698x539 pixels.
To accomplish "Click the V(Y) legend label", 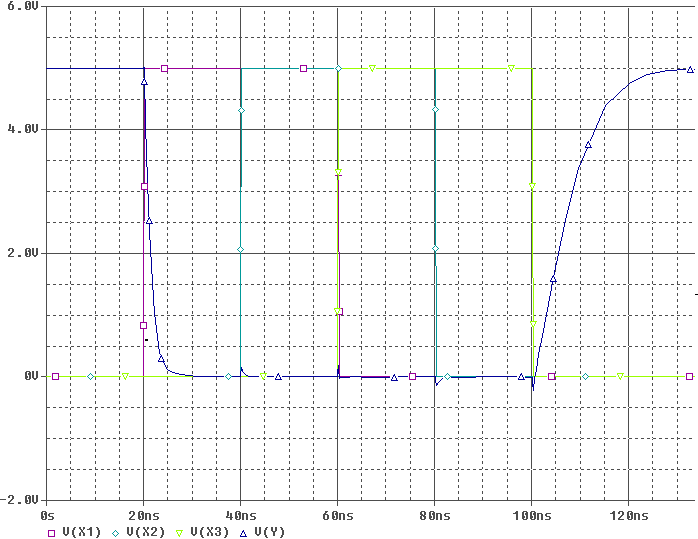I will [x=269, y=532].
